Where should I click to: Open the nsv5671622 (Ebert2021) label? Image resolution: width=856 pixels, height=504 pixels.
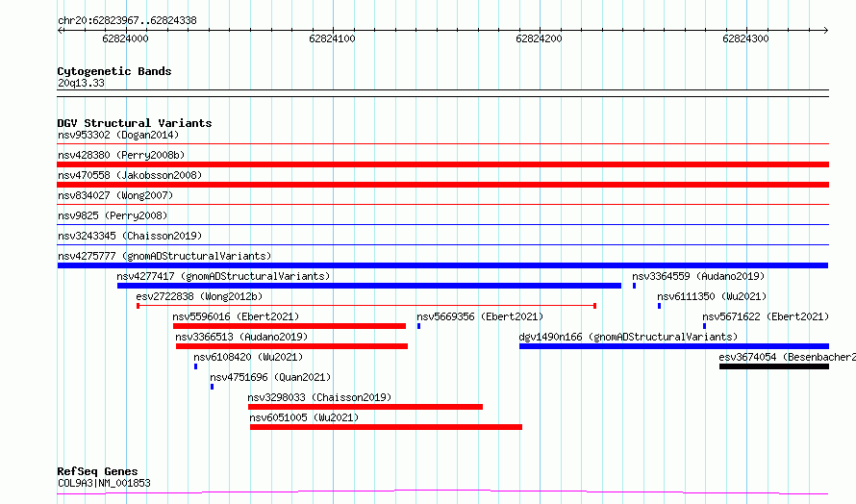click(x=766, y=316)
